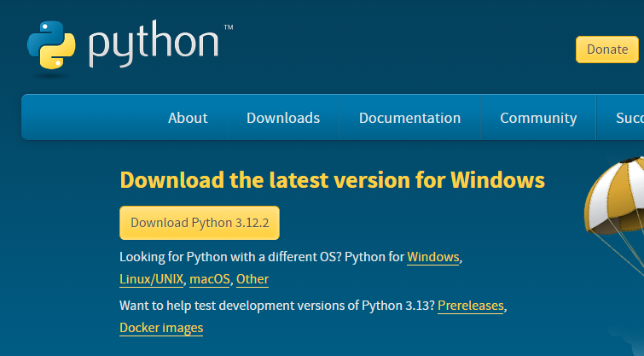Open the Documentation menu
This screenshot has width=644, height=356.
409,118
